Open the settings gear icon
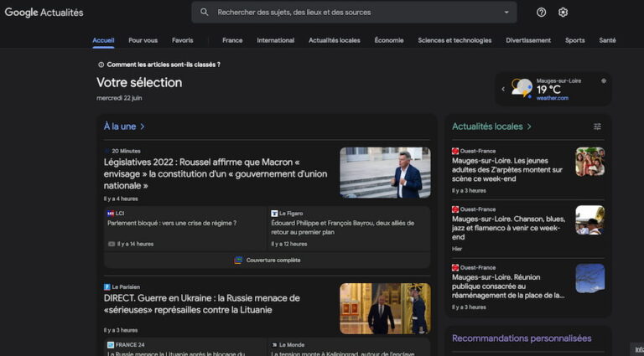The width and height of the screenshot is (644, 356). pos(563,13)
